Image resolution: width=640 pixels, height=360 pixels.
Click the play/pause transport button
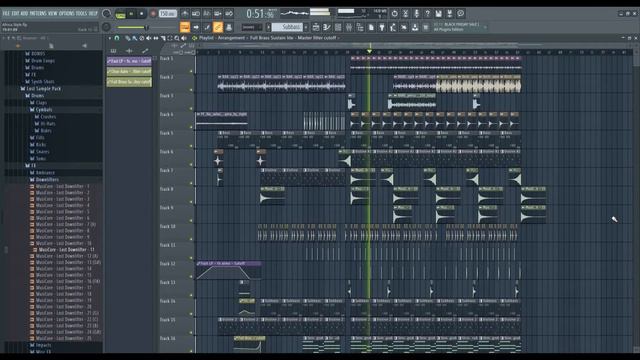131,14
